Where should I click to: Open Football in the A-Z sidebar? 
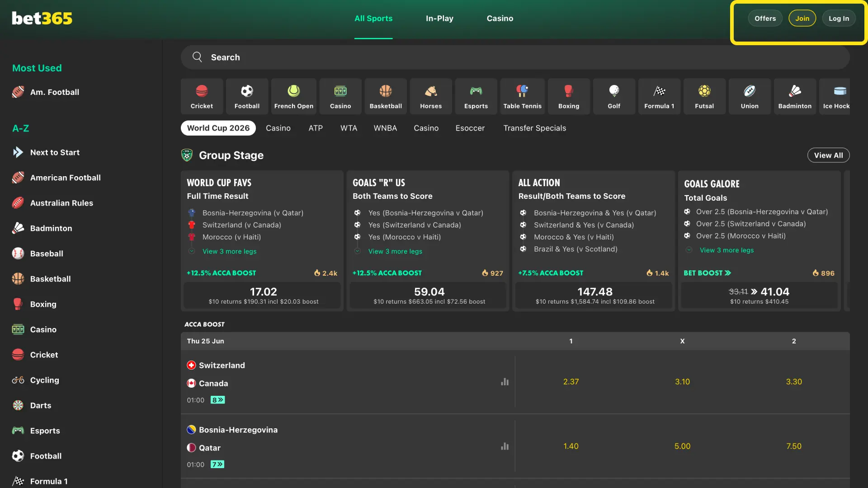37,456
